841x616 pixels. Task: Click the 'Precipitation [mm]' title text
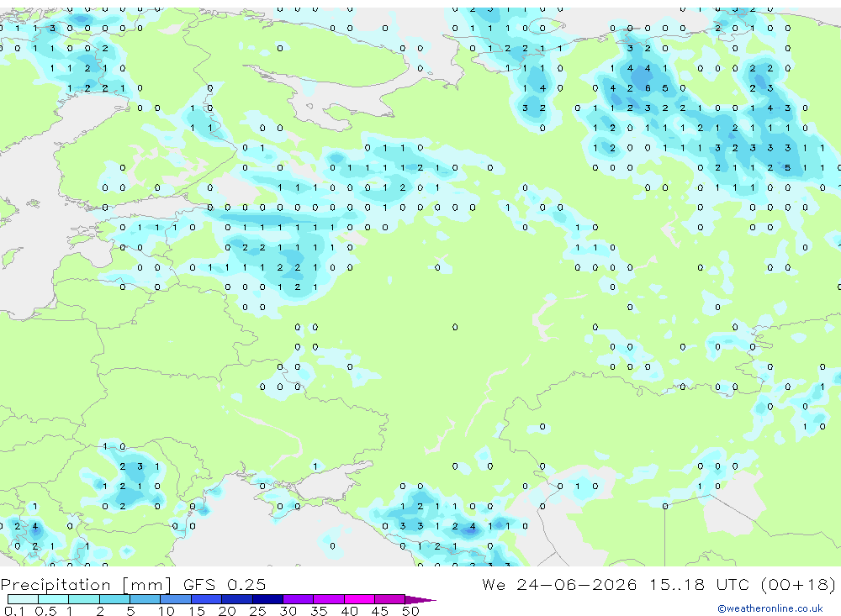click(x=86, y=584)
